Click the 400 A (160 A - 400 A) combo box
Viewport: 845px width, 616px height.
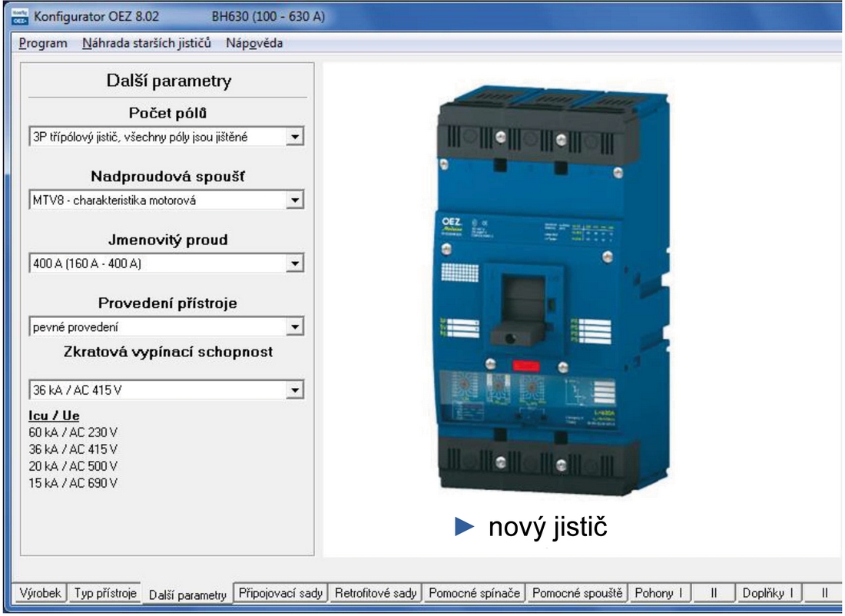167,263
